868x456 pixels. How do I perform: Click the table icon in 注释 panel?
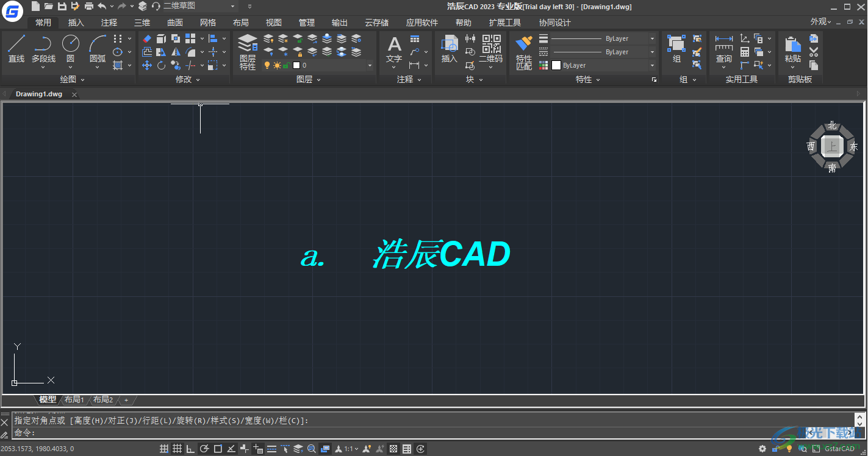coord(415,39)
